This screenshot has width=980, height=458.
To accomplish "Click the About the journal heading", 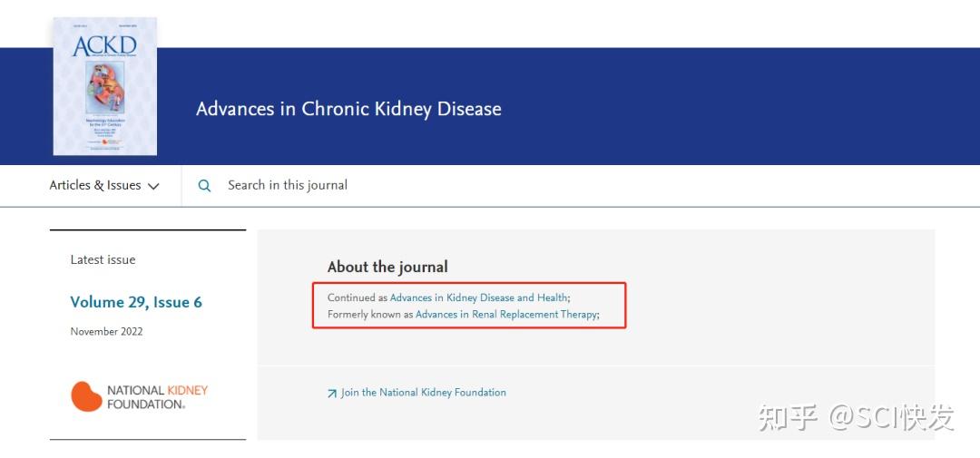I will click(x=387, y=267).
